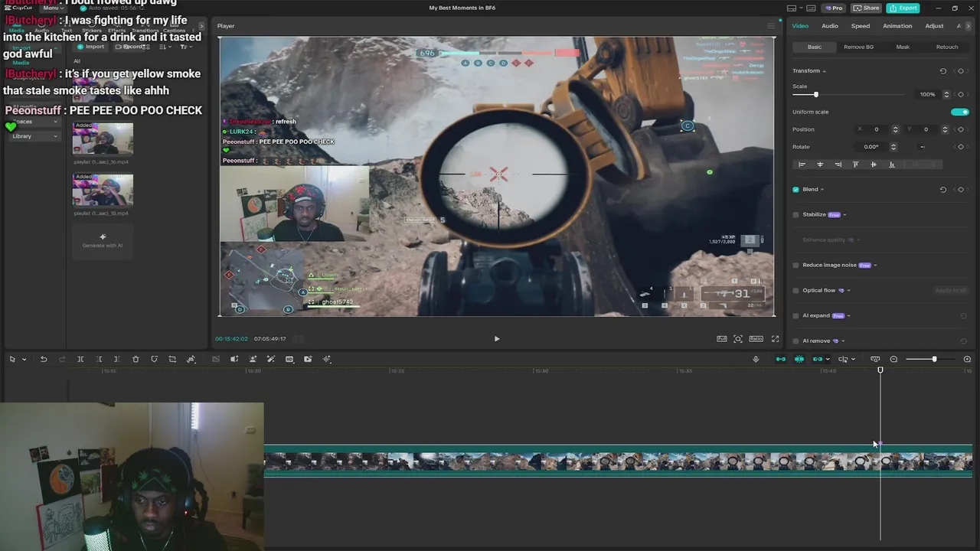This screenshot has height=551, width=980.
Task: Expand the Optical flow options
Action: click(848, 291)
